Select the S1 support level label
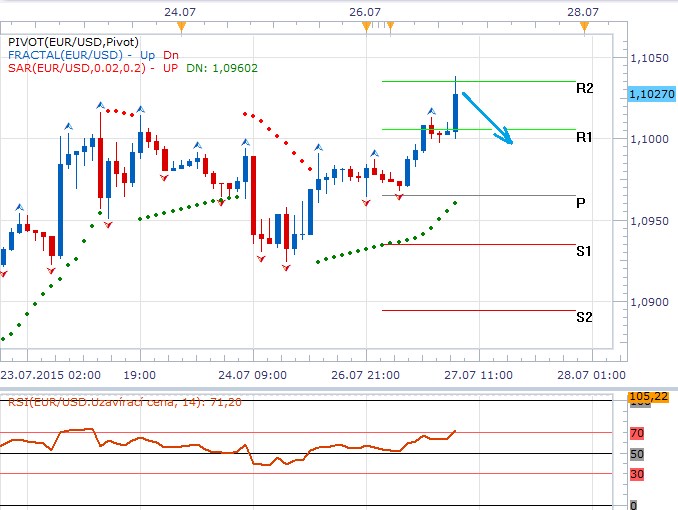The image size is (678, 510). [x=585, y=251]
